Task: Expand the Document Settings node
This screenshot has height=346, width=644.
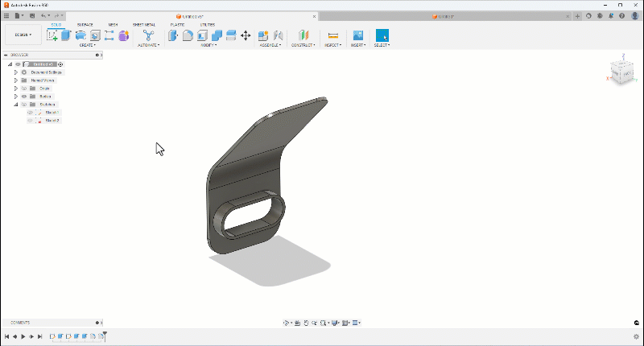Action: pyautogui.click(x=15, y=72)
